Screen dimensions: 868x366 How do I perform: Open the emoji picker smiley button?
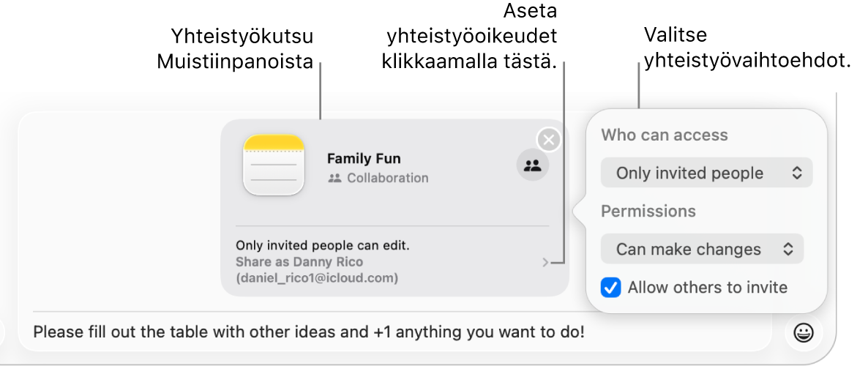pyautogui.click(x=803, y=333)
